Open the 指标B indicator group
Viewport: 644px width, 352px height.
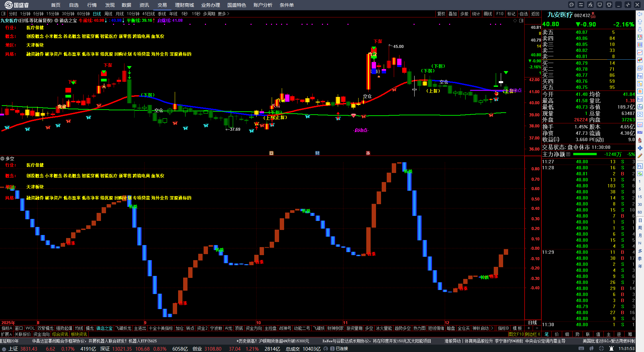click(x=503, y=328)
